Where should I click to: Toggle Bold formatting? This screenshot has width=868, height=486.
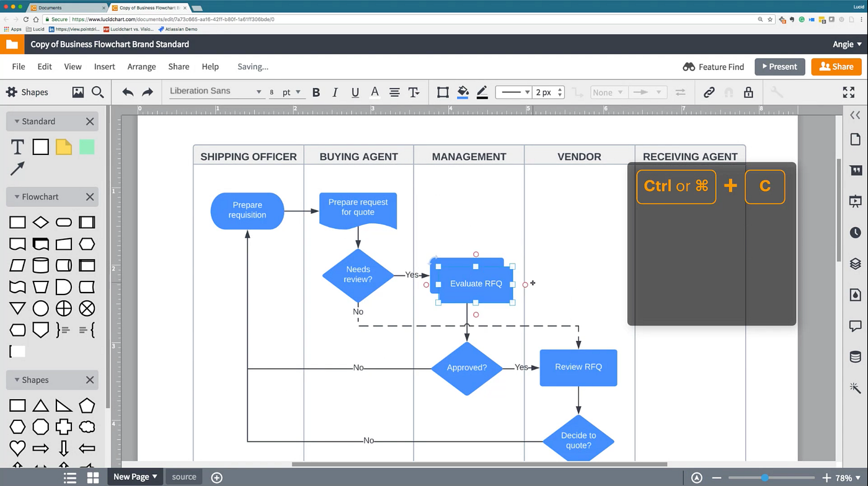(316, 92)
